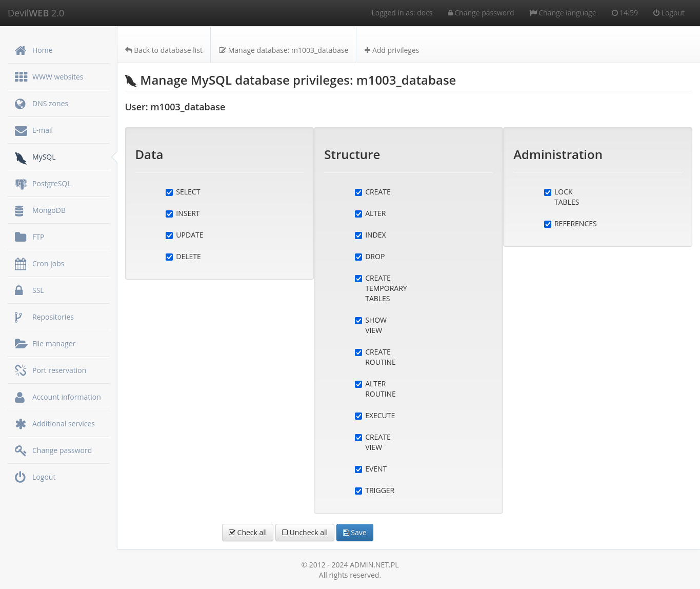
Task: Open the Add privileges menu item
Action: point(392,50)
